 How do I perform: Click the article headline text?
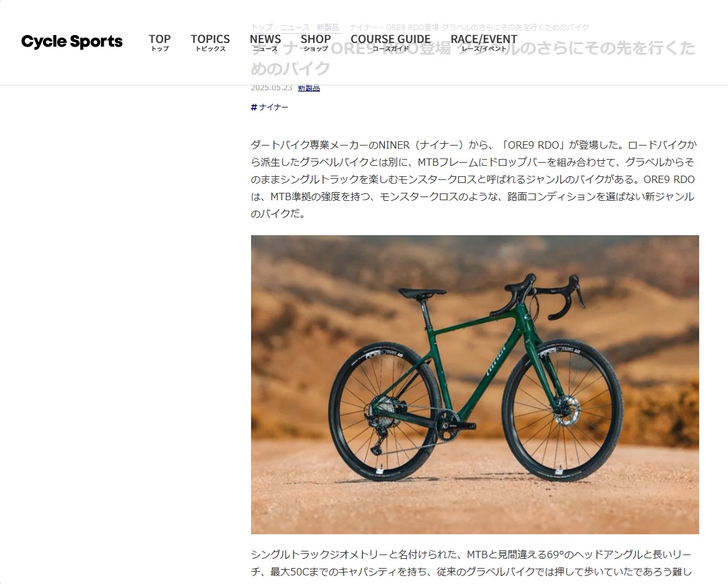473,58
